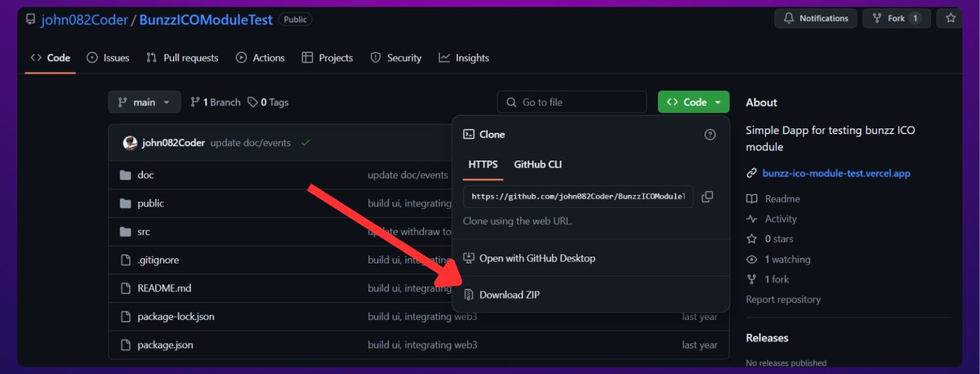Image resolution: width=980 pixels, height=374 pixels.
Task: Toggle the green Code dropdown button
Action: click(693, 102)
